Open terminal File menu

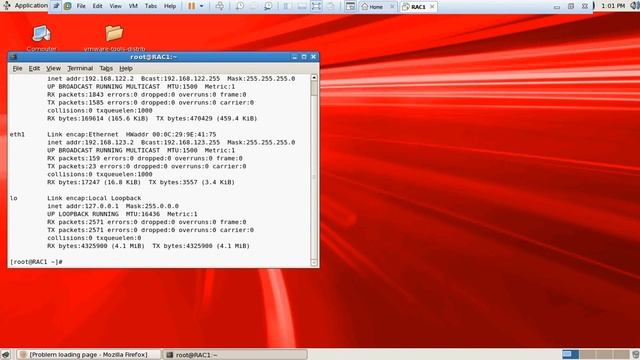(17, 68)
